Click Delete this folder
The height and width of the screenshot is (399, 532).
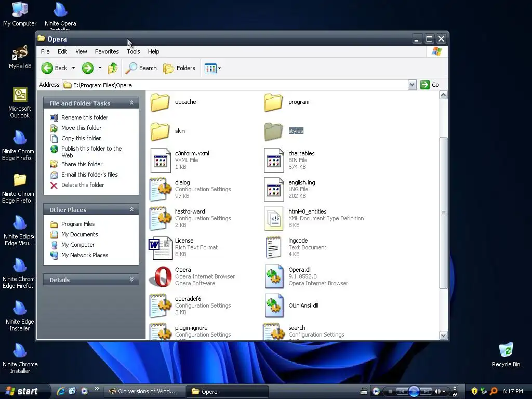83,185
